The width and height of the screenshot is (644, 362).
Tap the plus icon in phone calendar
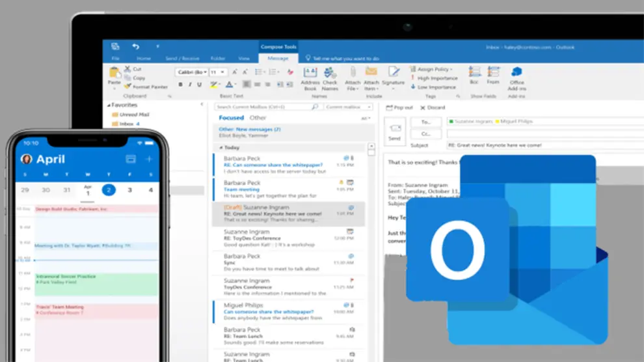[150, 159]
